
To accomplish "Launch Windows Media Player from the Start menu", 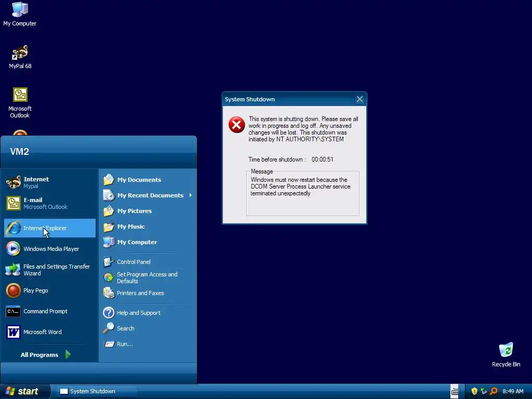I will click(50, 249).
